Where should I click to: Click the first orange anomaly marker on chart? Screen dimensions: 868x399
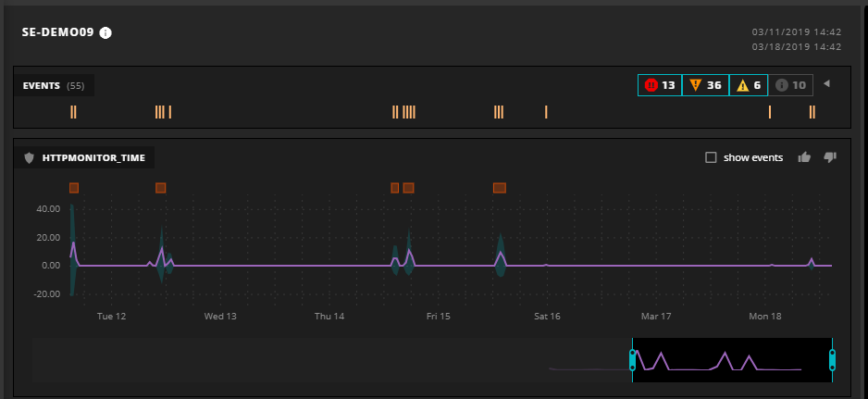74,188
